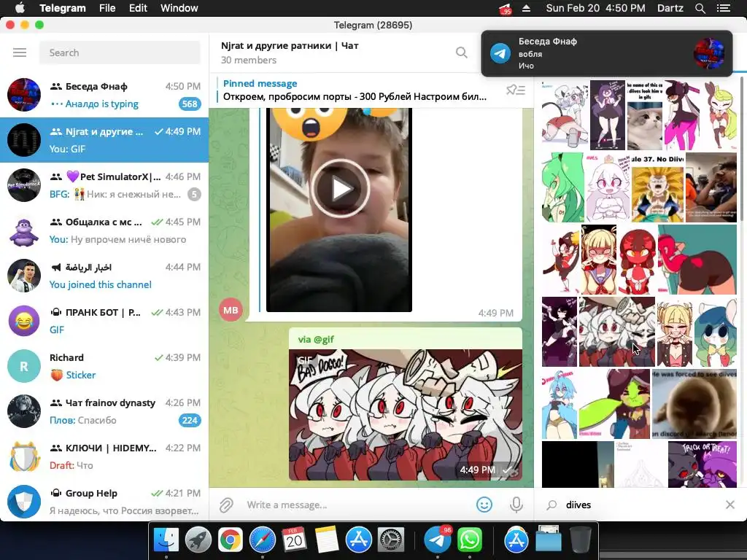The image size is (747, 560).
Task: Open the Njrat chat header info
Action: [x=290, y=52]
